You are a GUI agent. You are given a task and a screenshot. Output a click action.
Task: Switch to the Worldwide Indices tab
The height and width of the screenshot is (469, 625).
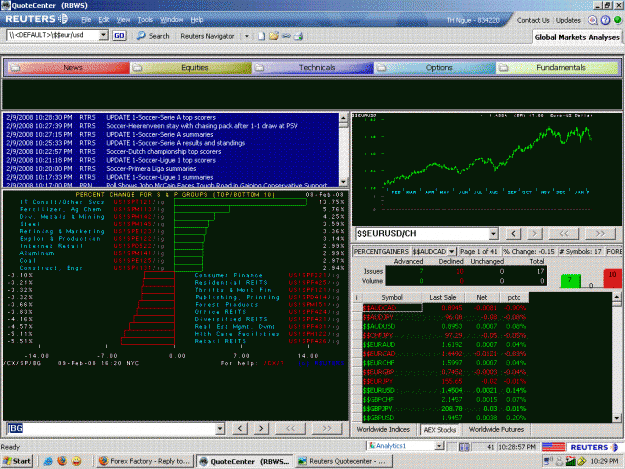[x=383, y=429]
